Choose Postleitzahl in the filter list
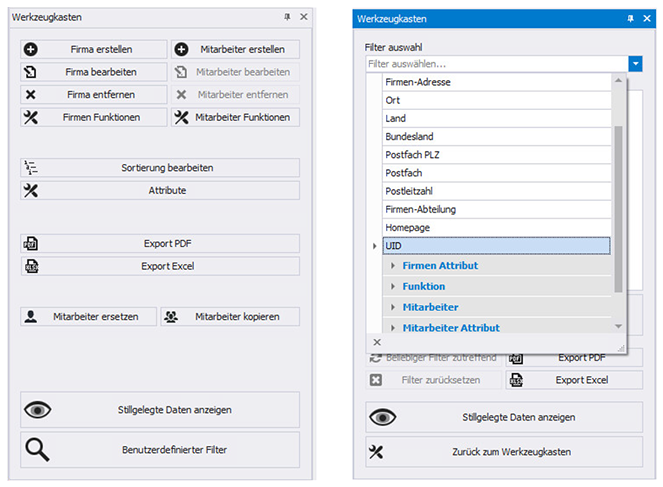The height and width of the screenshot is (487, 663). coord(497,191)
